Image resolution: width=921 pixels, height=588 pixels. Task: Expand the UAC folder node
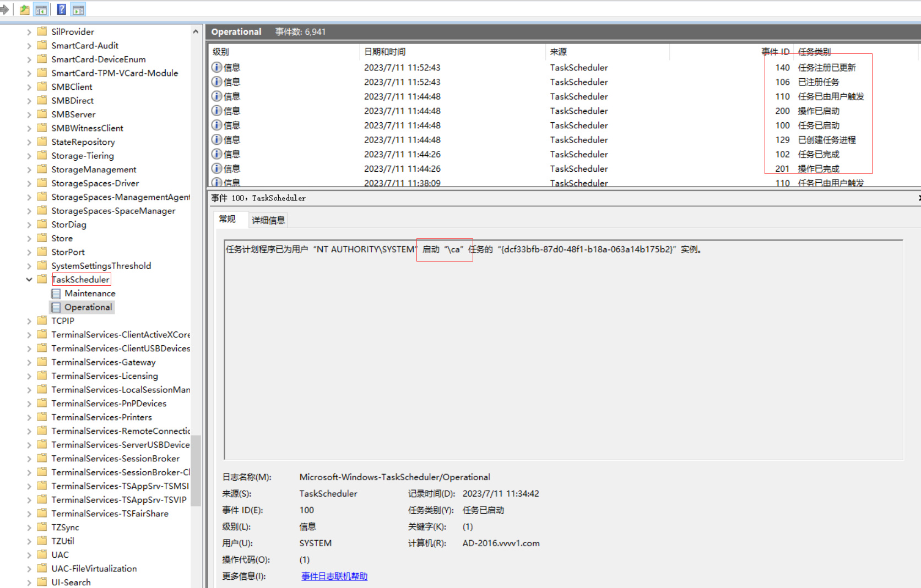(x=29, y=555)
